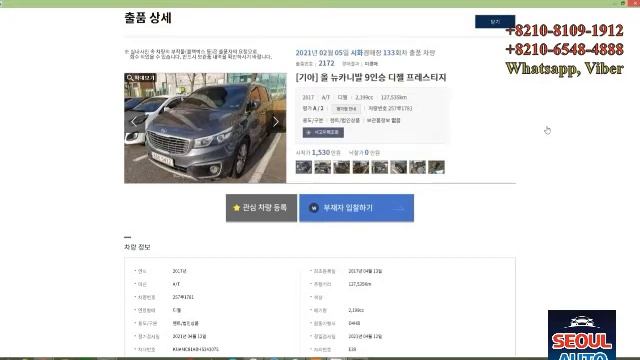Select the fifth thumbnail in the photo strip
This screenshot has width=640, height=360.
[380, 167]
